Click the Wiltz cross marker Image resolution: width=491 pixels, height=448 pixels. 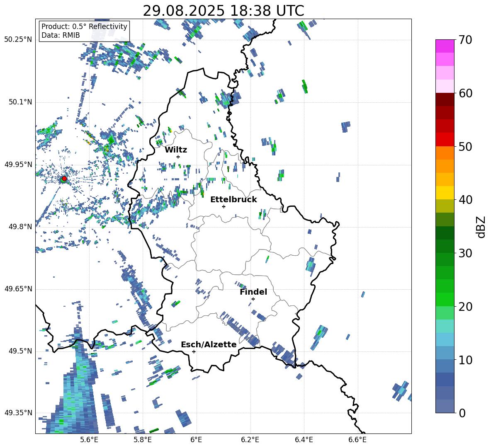[178, 157]
